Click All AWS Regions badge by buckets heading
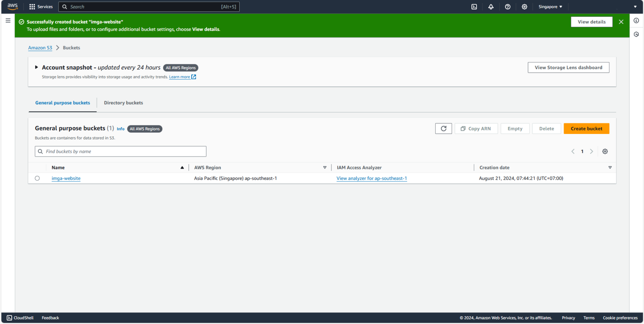644x324 pixels. [x=145, y=129]
